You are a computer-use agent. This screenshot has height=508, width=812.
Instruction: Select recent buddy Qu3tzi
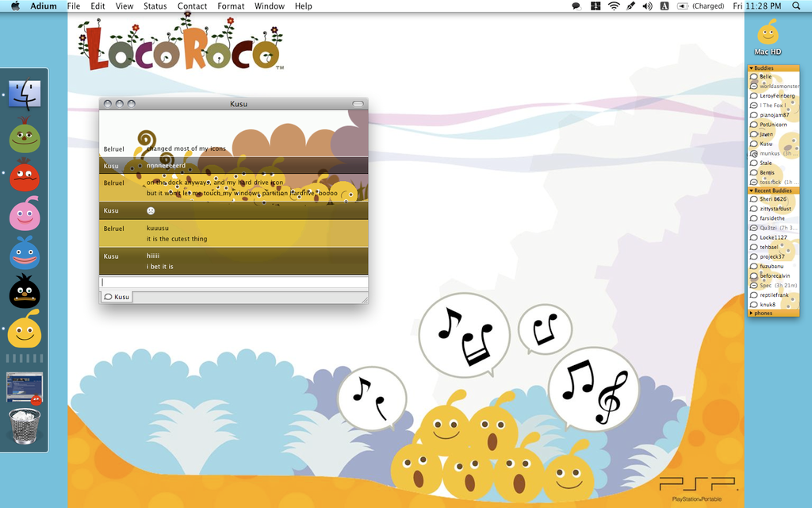774,228
